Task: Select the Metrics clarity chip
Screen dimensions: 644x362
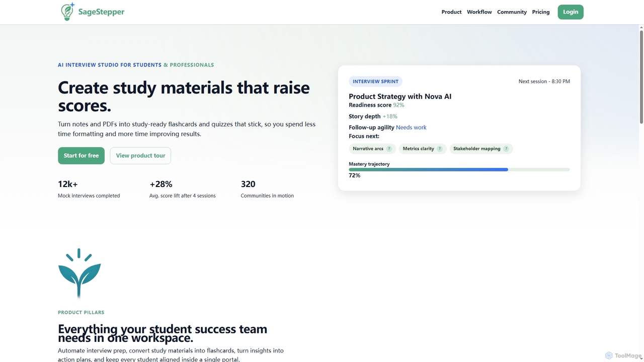Action: (423, 149)
